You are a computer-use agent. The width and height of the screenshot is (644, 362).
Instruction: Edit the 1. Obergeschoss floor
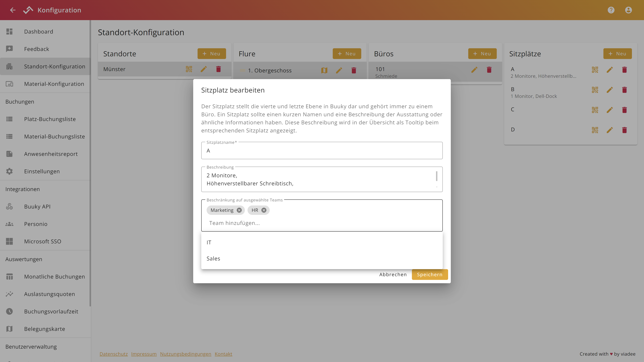point(339,70)
